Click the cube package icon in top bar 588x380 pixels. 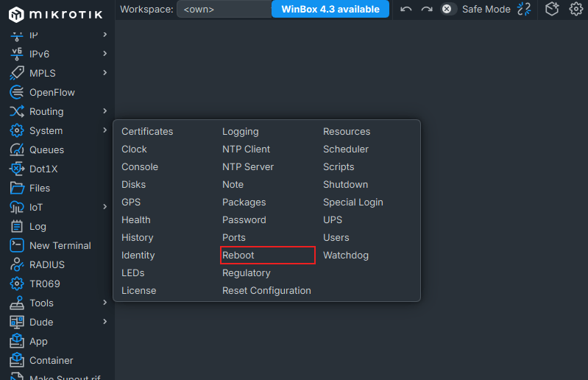(552, 9)
